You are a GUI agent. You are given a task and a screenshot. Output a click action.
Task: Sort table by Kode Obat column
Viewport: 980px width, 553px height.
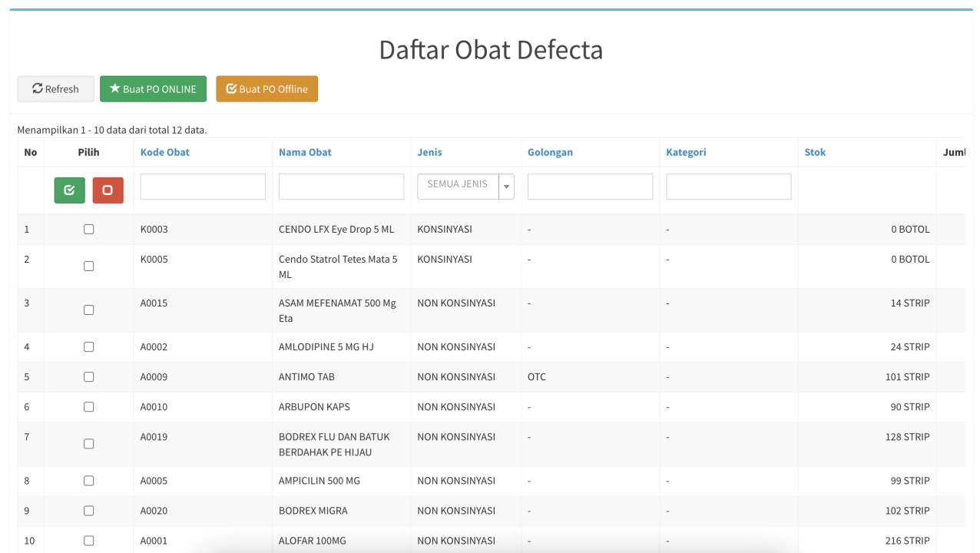click(164, 152)
